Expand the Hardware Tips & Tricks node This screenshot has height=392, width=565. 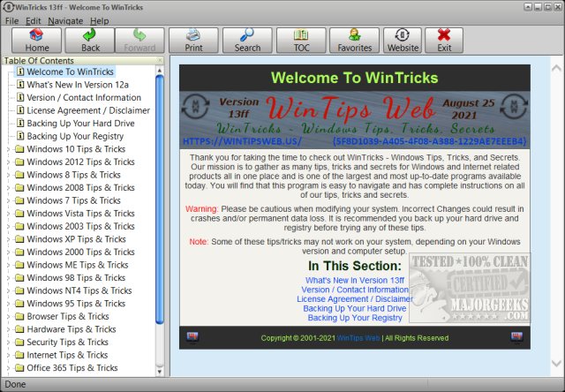[x=8, y=329]
